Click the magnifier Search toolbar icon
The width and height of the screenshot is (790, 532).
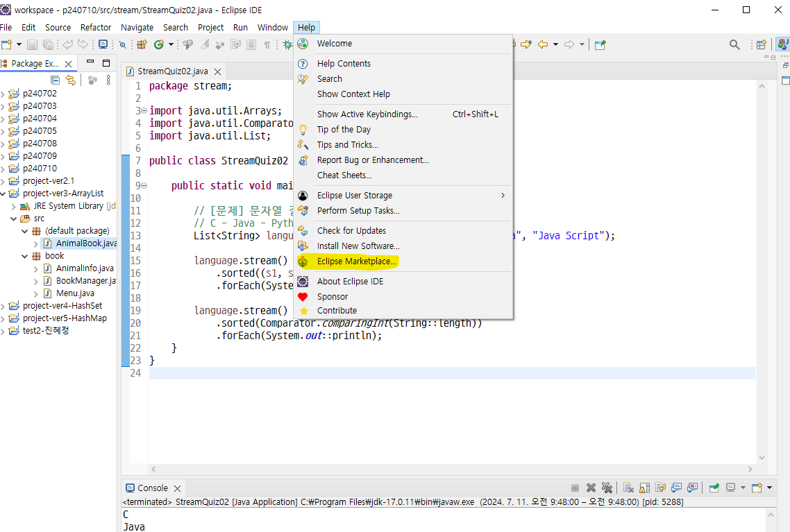tap(734, 45)
